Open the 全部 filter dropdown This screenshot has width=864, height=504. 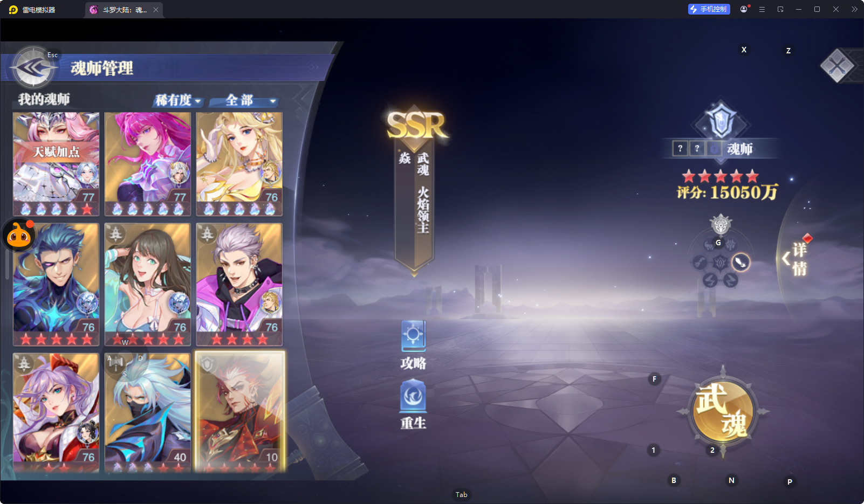(x=244, y=100)
